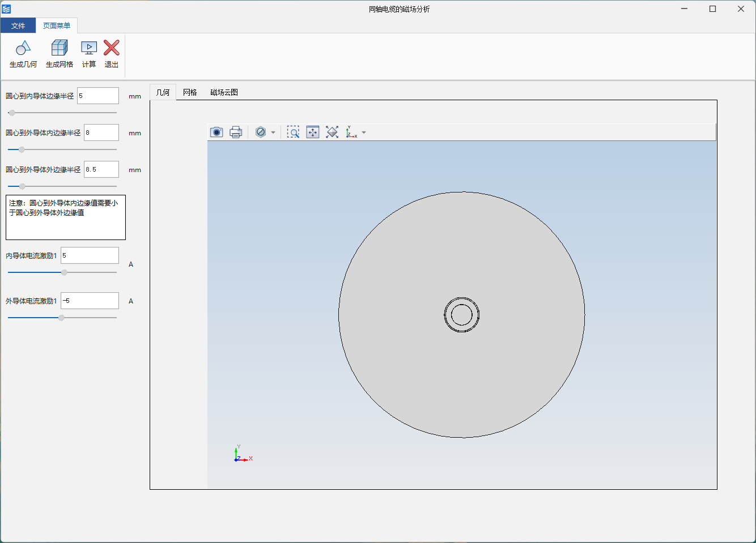Open dropdown arrow next to axis view icon
Image resolution: width=756 pixels, height=543 pixels.
(x=364, y=132)
